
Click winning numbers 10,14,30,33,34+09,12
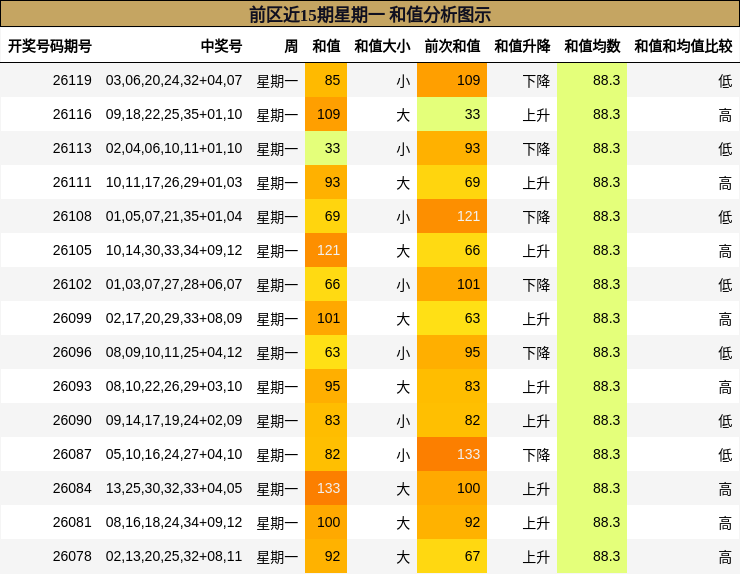click(x=174, y=250)
